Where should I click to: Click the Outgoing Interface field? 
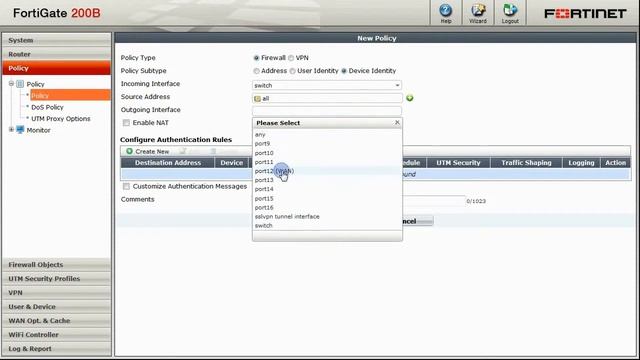click(x=327, y=111)
